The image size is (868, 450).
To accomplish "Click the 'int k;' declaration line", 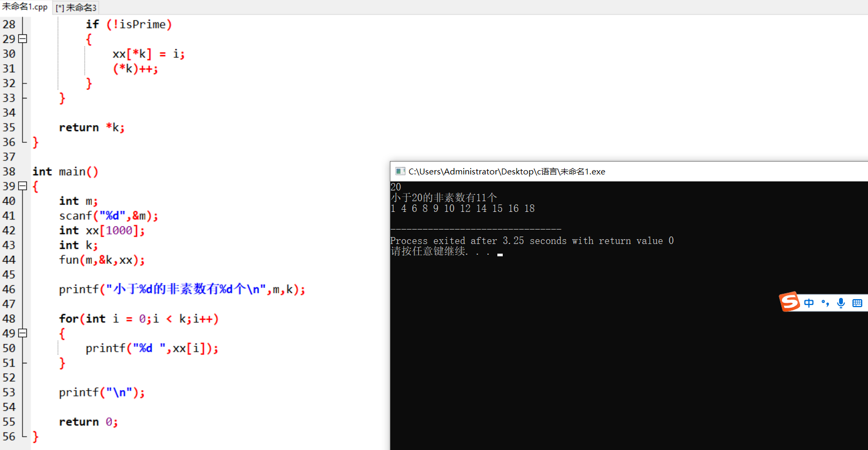I will (x=78, y=245).
